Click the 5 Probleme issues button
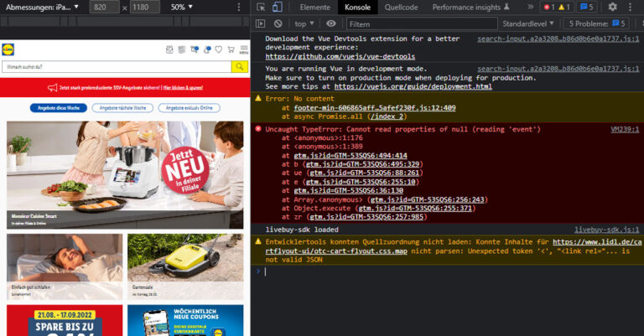 point(597,23)
